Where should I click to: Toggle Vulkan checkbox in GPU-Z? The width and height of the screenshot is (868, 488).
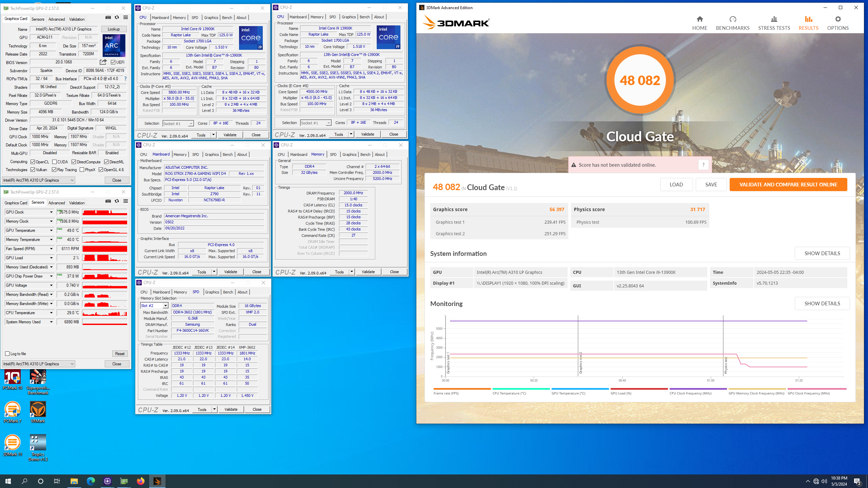33,170
